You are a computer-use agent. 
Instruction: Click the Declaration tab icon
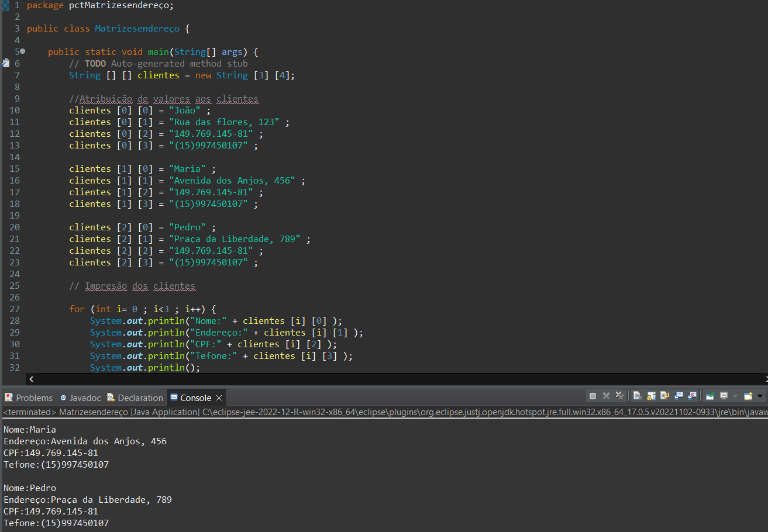pos(111,398)
